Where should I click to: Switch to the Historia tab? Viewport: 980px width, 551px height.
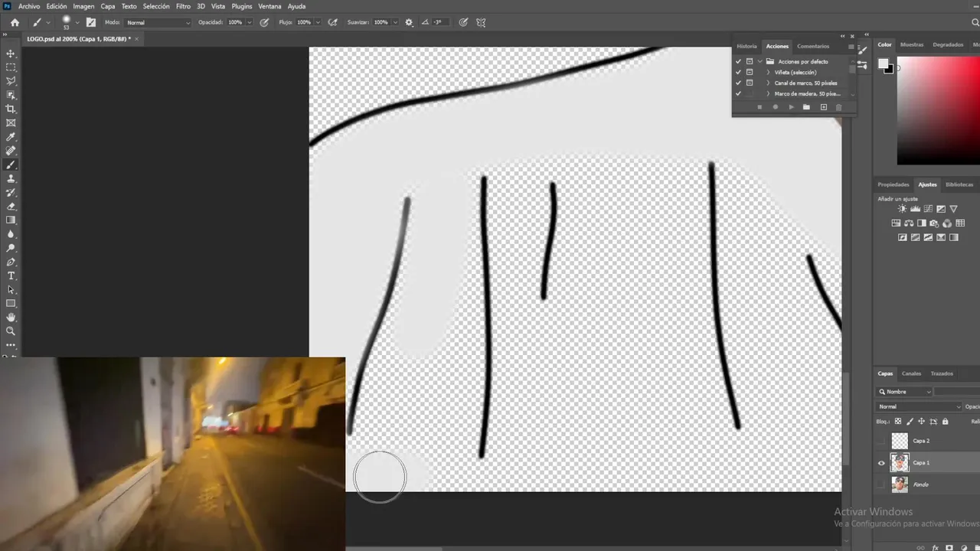point(746,46)
